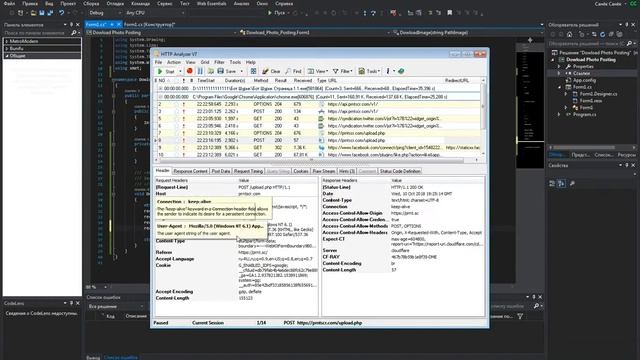Screen dimensions: 640x360
Task: Click the red Stop recording icon
Action: point(189,71)
